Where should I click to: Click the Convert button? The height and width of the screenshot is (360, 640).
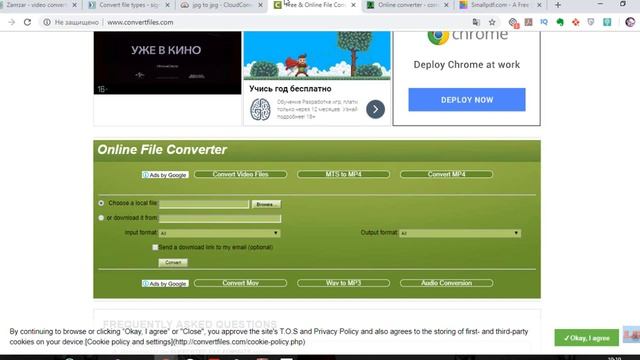click(173, 262)
